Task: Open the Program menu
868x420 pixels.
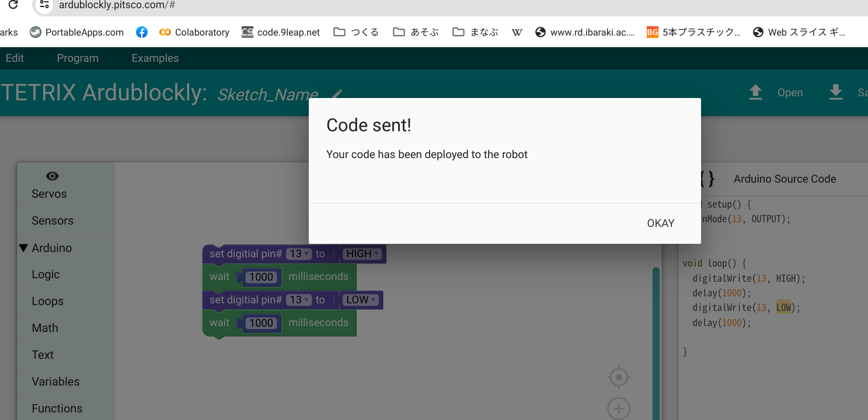Action: (78, 58)
